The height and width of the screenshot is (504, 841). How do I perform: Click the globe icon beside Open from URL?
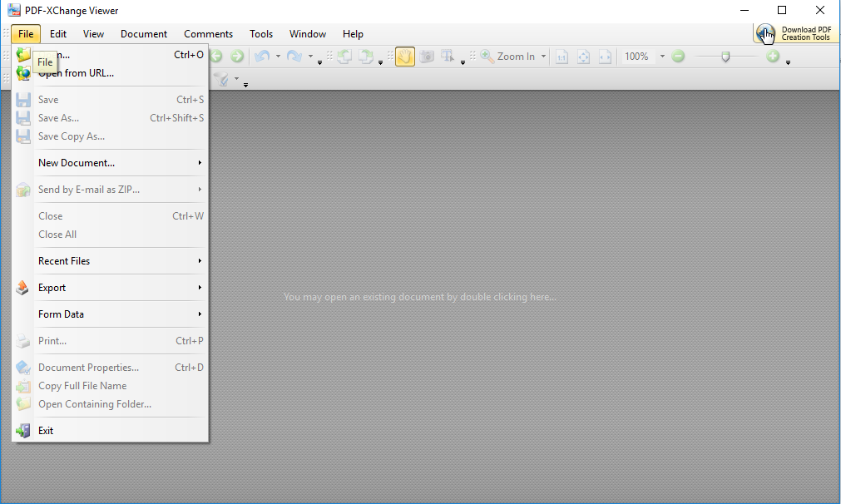[x=23, y=73]
